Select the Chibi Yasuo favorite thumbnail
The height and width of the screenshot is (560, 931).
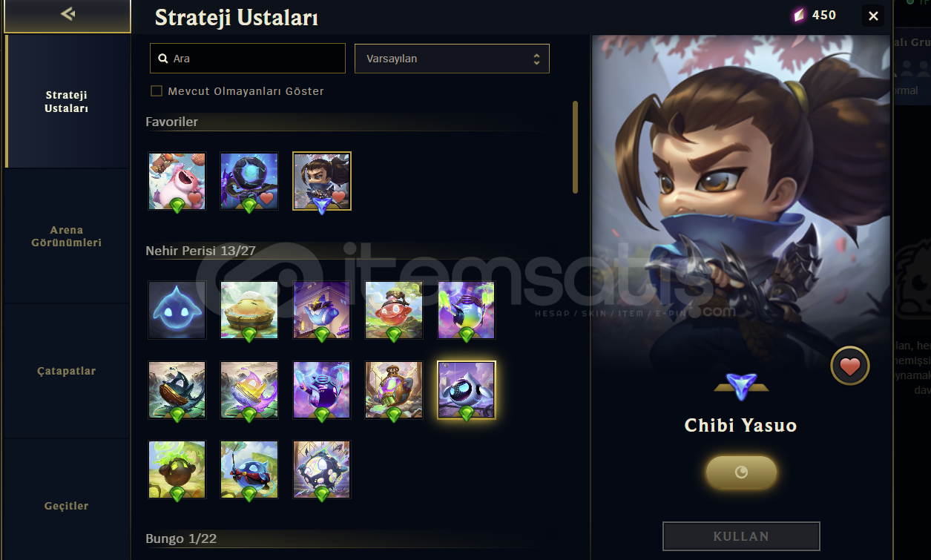[322, 182]
